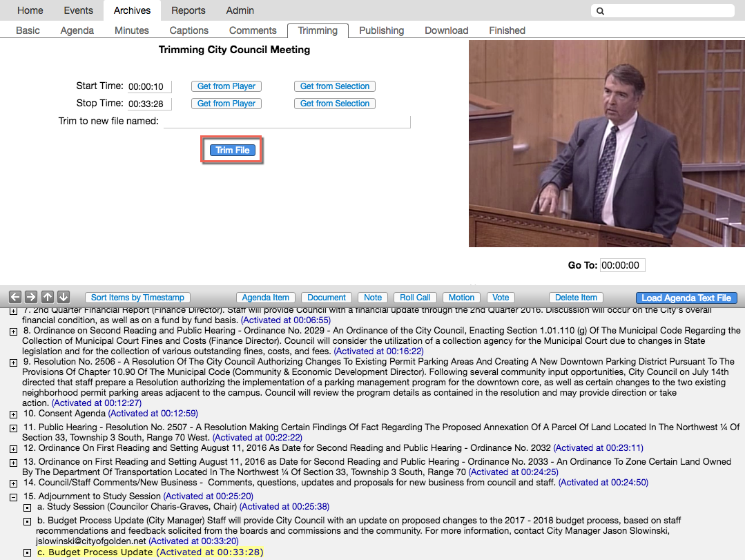745x560 pixels.
Task: Switch to the Captions tab
Action: click(x=189, y=30)
